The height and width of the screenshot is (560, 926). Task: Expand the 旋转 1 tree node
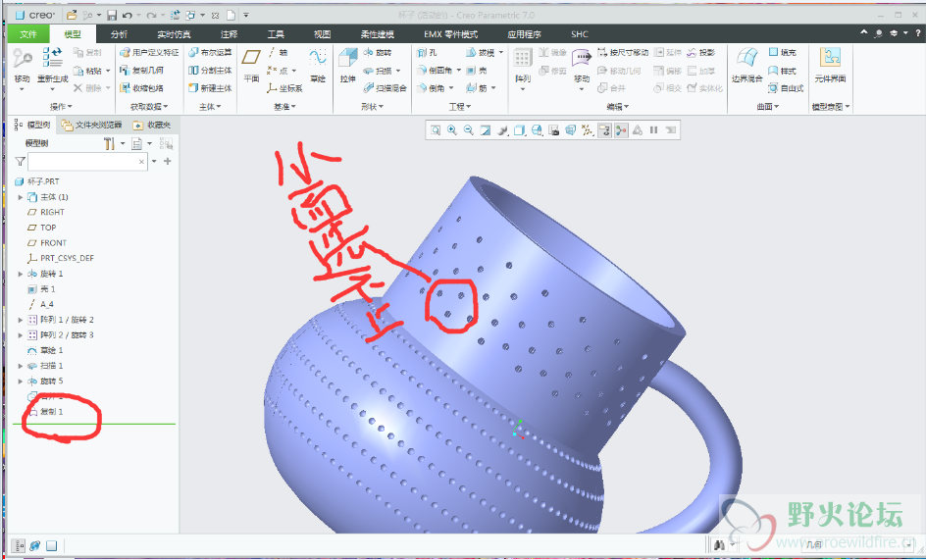pyautogui.click(x=20, y=274)
